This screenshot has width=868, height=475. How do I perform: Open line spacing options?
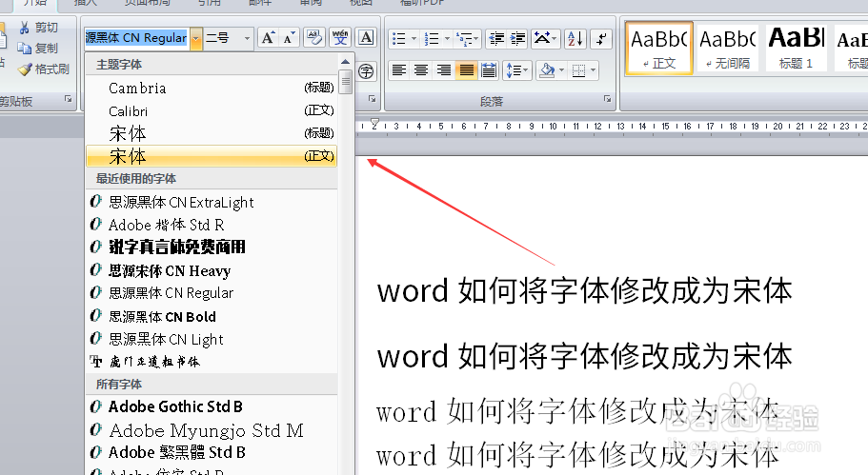pos(517,70)
